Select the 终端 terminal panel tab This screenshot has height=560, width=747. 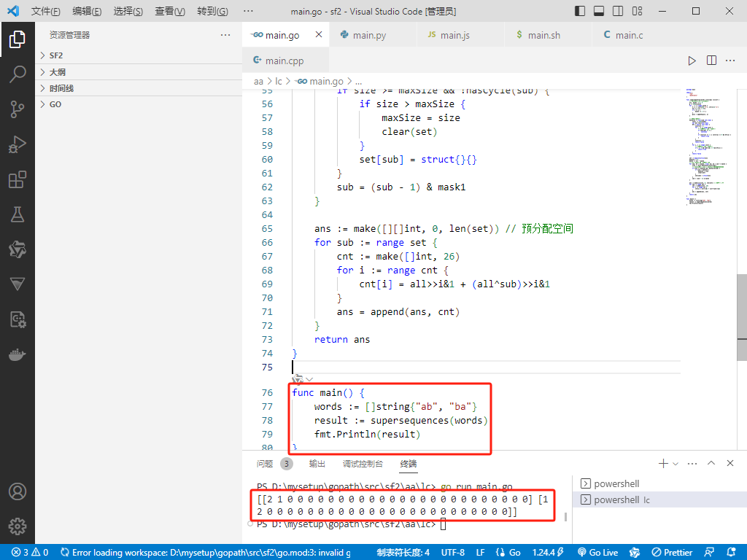point(409,464)
